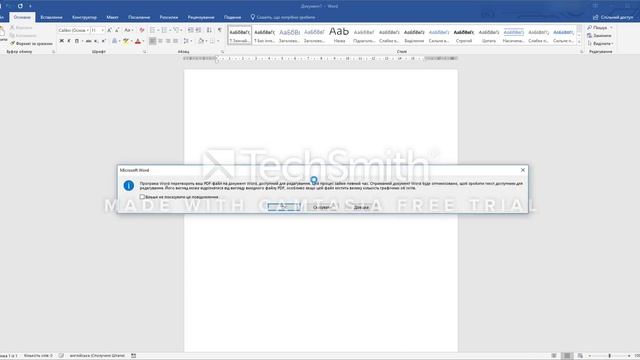This screenshot has width=640, height=360.
Task: Decrease font size with Shrink Font icon
Action: (x=117, y=30)
